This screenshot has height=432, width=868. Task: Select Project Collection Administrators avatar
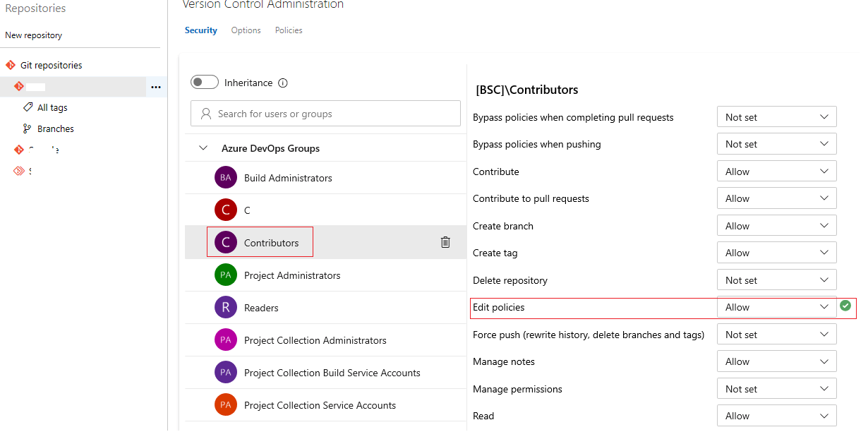coord(225,340)
